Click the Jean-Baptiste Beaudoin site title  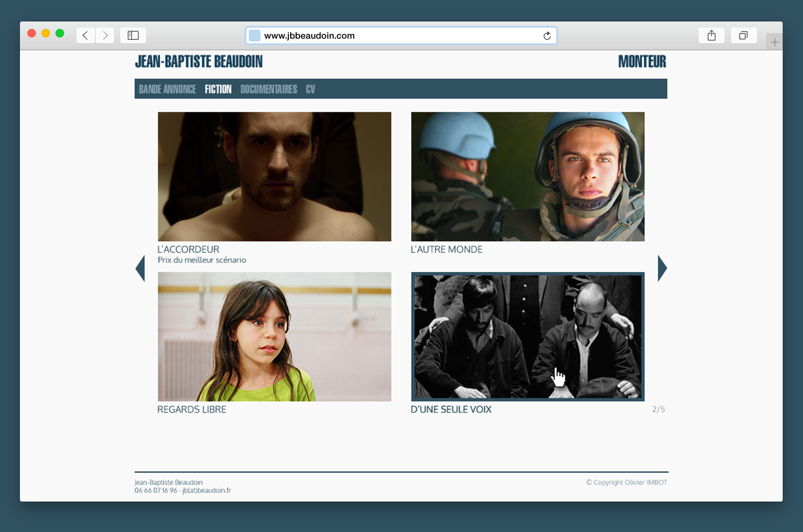[199, 62]
